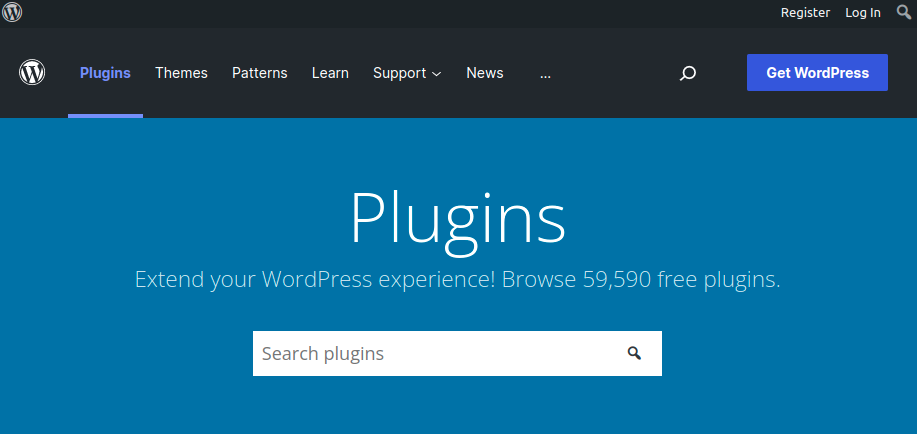This screenshot has width=917, height=434.
Task: Open the News menu item
Action: pyautogui.click(x=485, y=73)
